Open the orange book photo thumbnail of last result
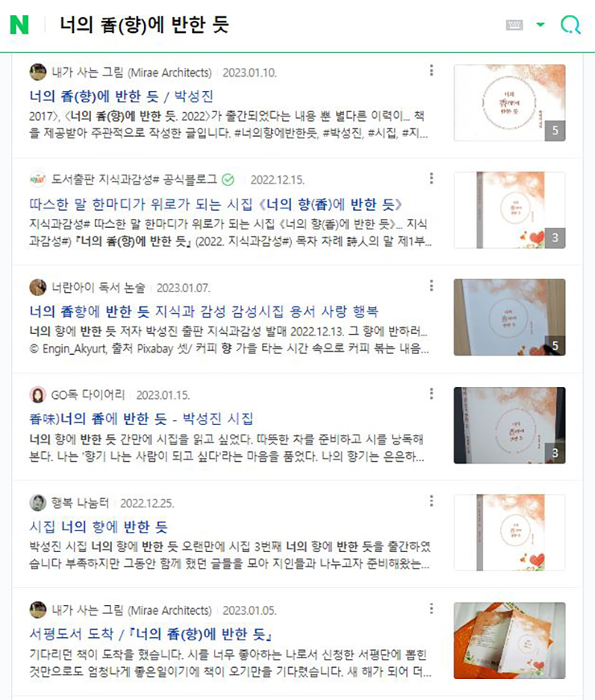595x700 pixels. coord(509,640)
